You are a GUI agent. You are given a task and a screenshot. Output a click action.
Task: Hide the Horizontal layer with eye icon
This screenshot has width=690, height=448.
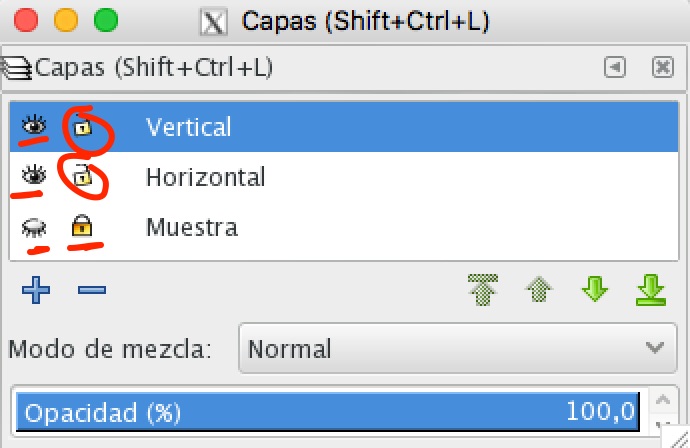(35, 177)
